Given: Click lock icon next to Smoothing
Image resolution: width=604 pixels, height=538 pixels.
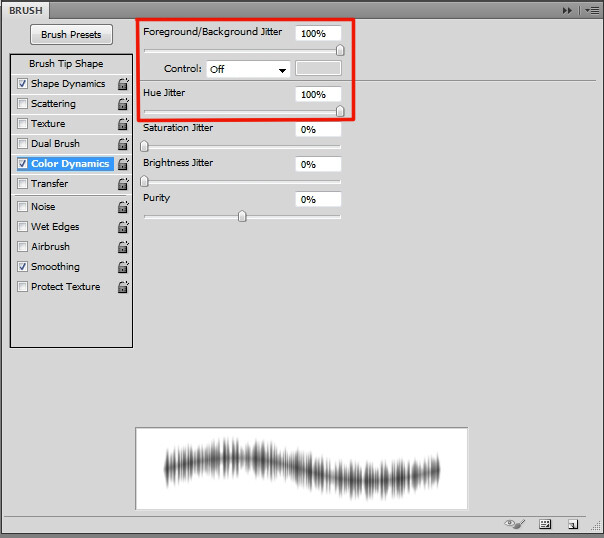Looking at the screenshot, I should 123,267.
